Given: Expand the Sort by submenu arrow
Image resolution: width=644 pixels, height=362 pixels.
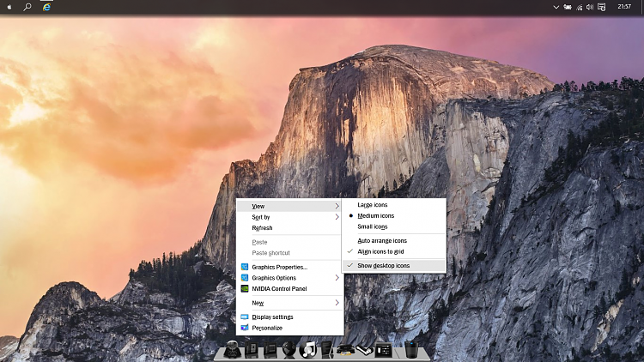Looking at the screenshot, I should click(337, 217).
